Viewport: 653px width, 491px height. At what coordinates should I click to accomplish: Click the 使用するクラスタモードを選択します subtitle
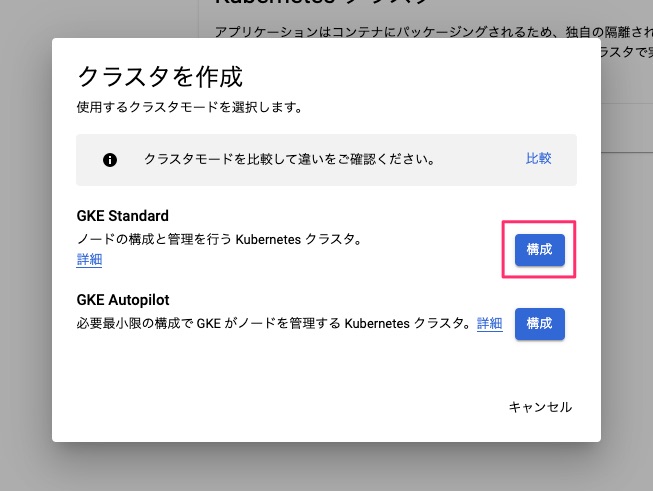click(x=189, y=107)
